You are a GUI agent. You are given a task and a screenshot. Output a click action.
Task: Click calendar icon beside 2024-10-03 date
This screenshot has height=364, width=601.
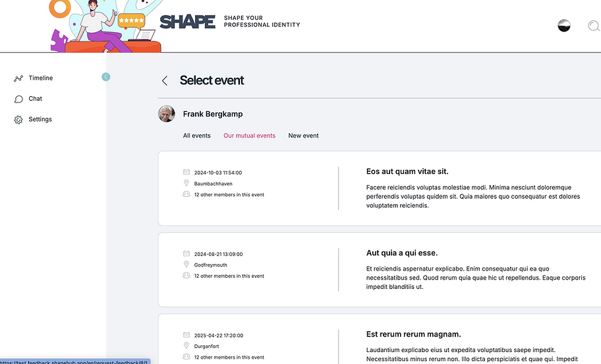click(x=186, y=172)
